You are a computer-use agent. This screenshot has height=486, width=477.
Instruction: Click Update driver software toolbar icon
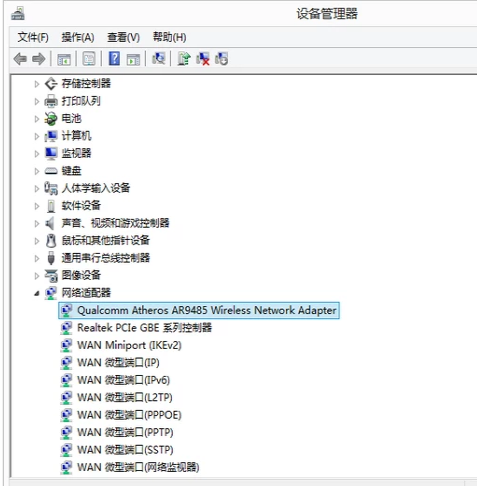coord(184,59)
